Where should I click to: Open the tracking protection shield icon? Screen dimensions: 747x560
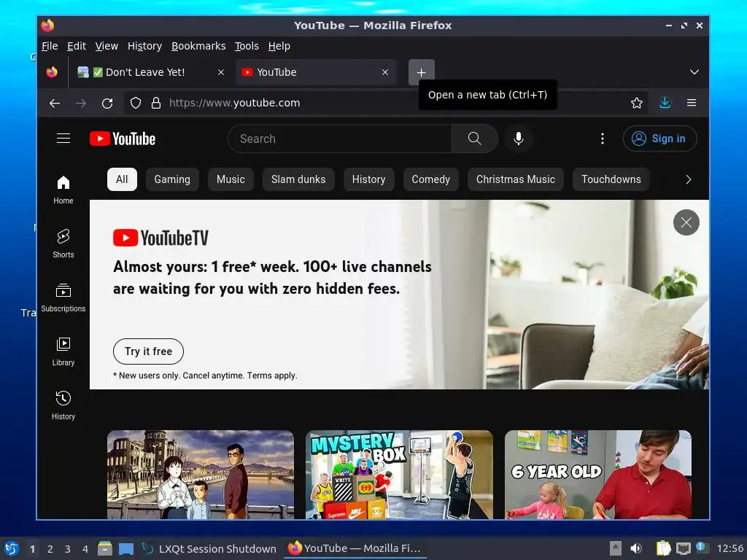pos(136,103)
